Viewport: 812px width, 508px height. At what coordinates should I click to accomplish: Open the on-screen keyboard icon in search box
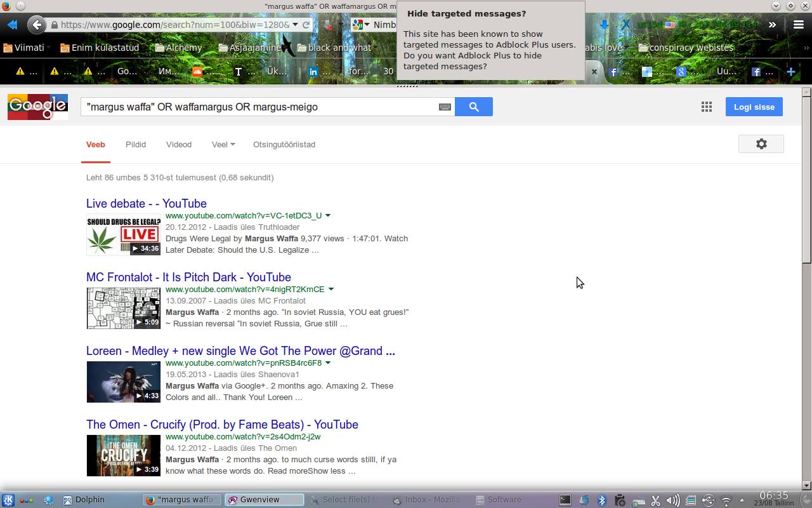coord(445,107)
